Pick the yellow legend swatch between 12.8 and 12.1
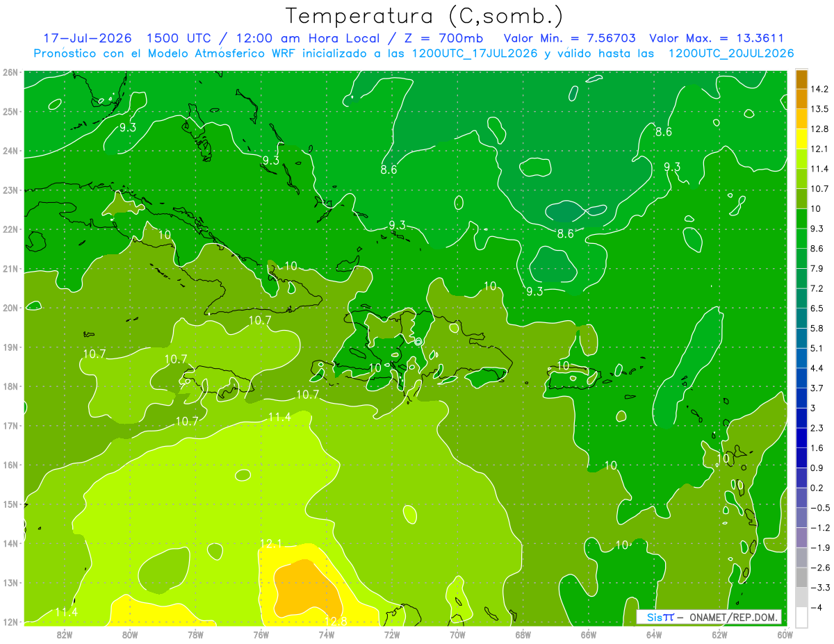 point(801,139)
